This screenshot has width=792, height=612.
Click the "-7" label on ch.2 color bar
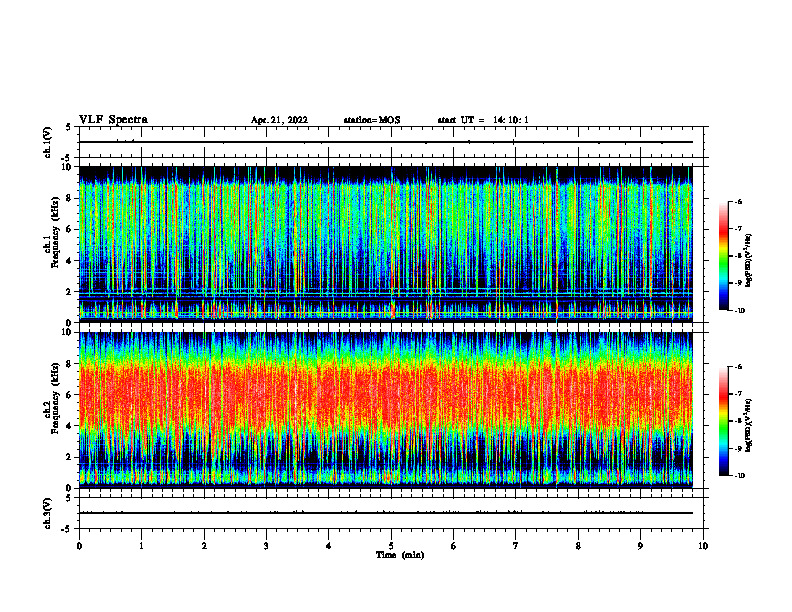coord(739,394)
